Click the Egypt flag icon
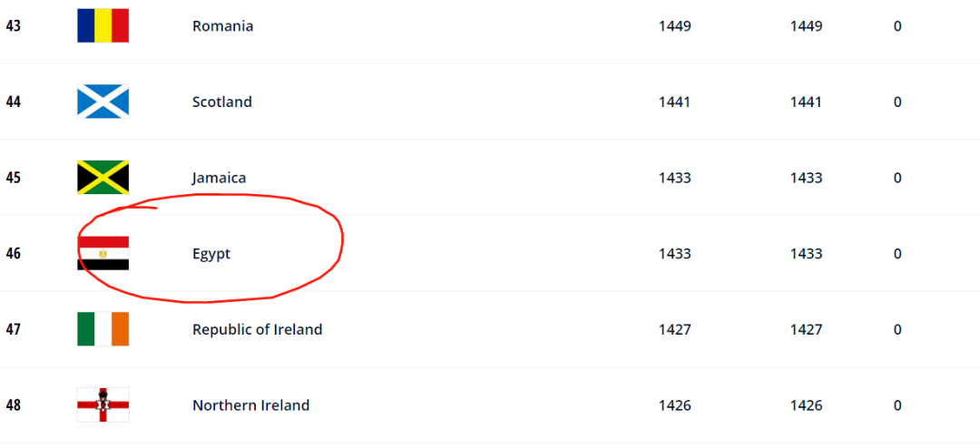Screen dimensions: 980x448 (103, 253)
